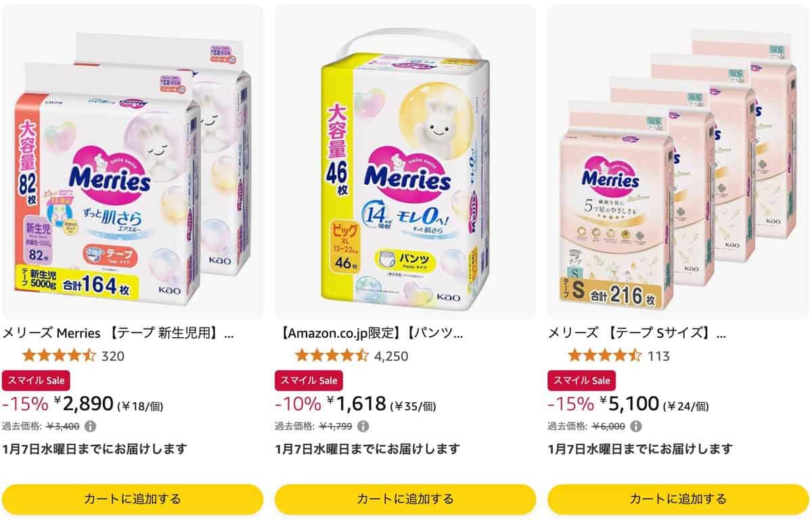Add Merries S size 216枚 to cart
Screen dimensions: 812x520
click(x=678, y=499)
